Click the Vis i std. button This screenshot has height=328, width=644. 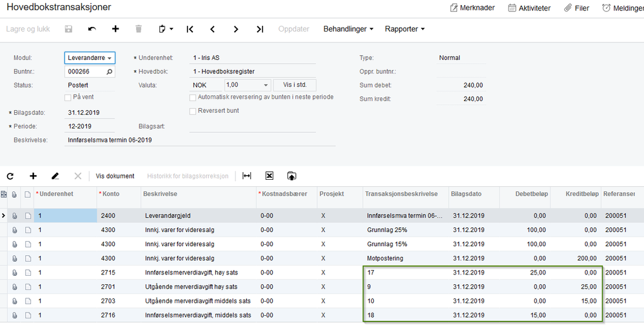[x=295, y=86]
